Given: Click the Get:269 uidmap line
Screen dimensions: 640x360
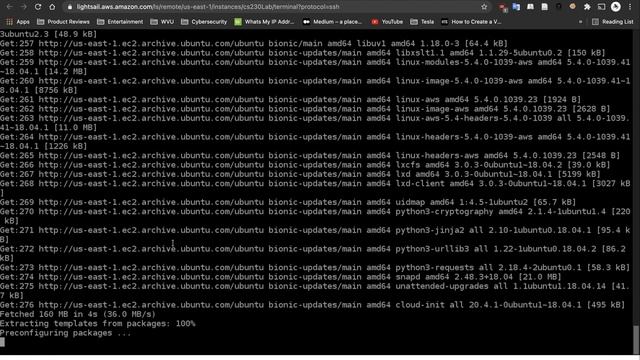Looking at the screenshot, I should point(288,202).
